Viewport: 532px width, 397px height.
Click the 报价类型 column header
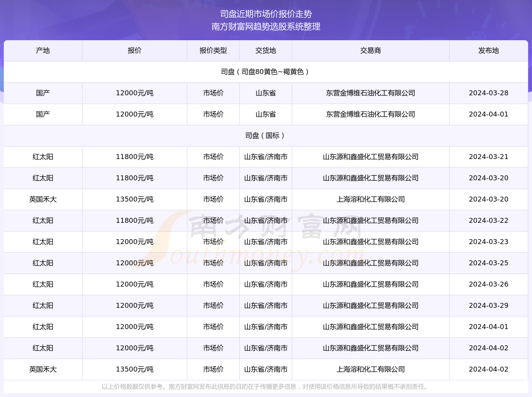coord(213,50)
